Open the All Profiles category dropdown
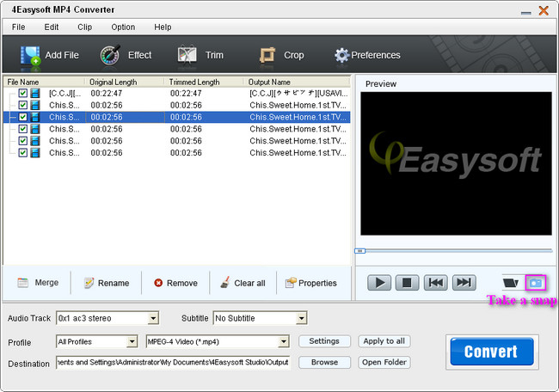This screenshot has width=559, height=392. coord(132,342)
